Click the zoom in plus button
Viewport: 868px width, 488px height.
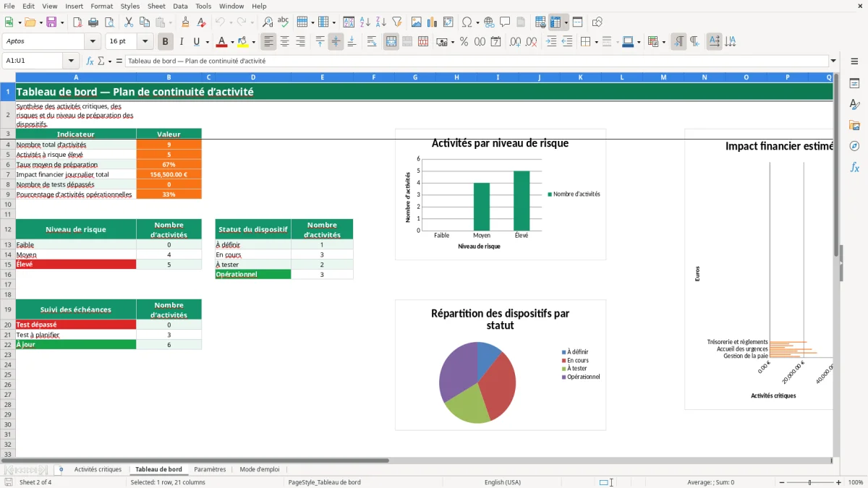[x=839, y=482]
